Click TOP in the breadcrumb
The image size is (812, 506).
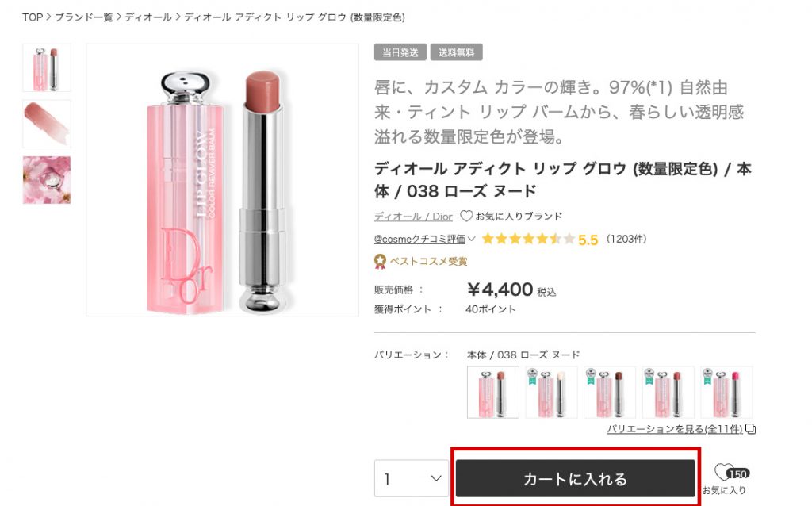[32, 17]
